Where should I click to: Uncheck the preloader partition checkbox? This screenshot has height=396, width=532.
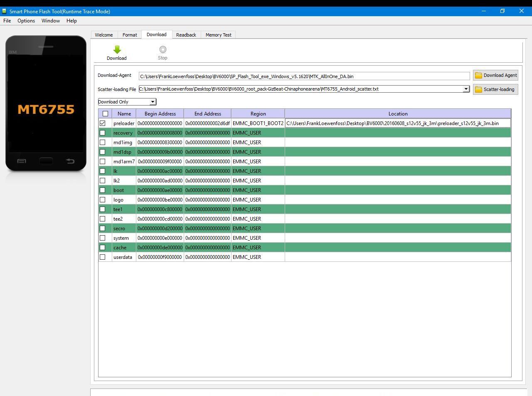coord(103,123)
